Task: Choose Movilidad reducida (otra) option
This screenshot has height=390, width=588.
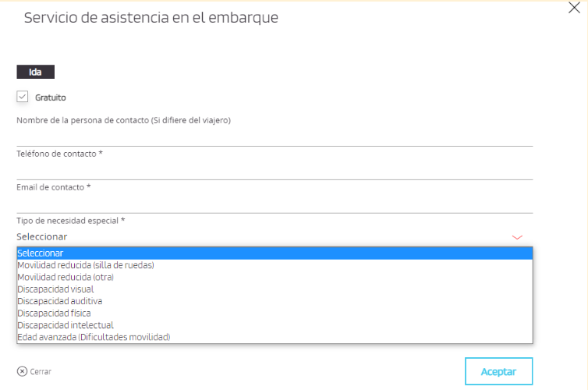Action: point(66,277)
